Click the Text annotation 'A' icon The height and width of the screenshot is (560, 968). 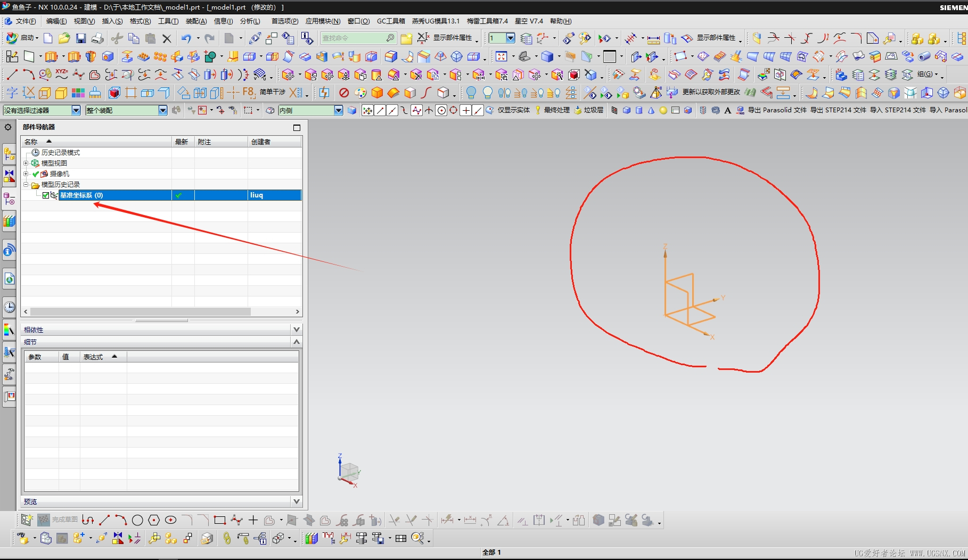[x=728, y=110]
